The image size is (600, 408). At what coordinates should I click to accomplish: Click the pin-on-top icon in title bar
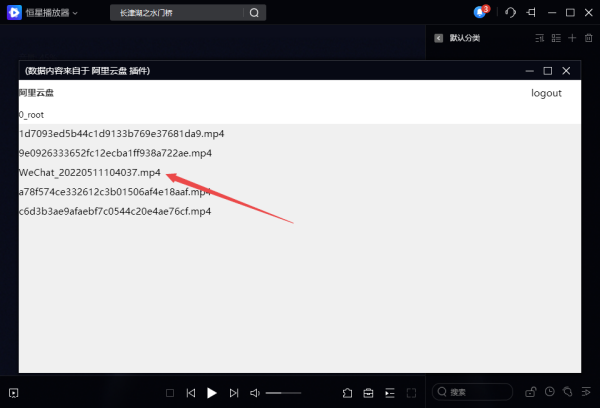(x=531, y=13)
